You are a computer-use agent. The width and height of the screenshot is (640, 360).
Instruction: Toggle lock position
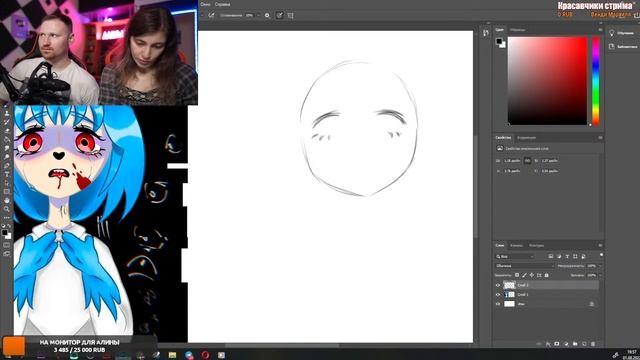click(532, 275)
